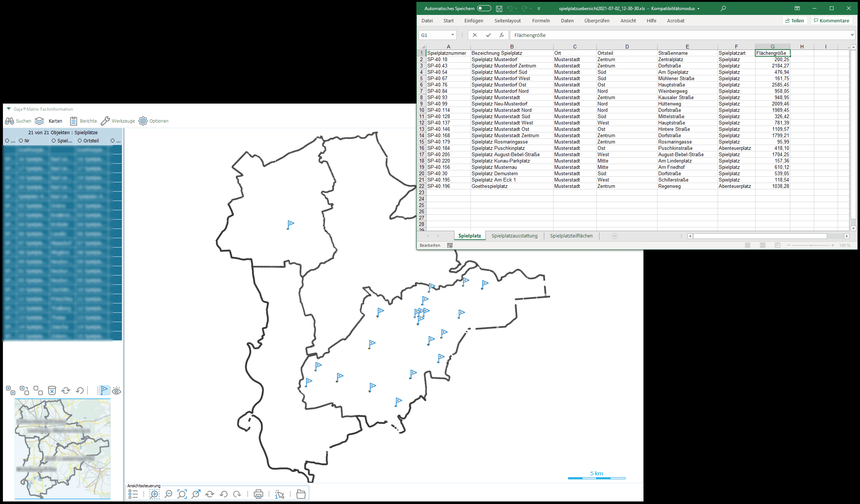Screen dimensions: 860x504
Task: Toggle Automatisches Speichern switch
Action: click(x=484, y=8)
